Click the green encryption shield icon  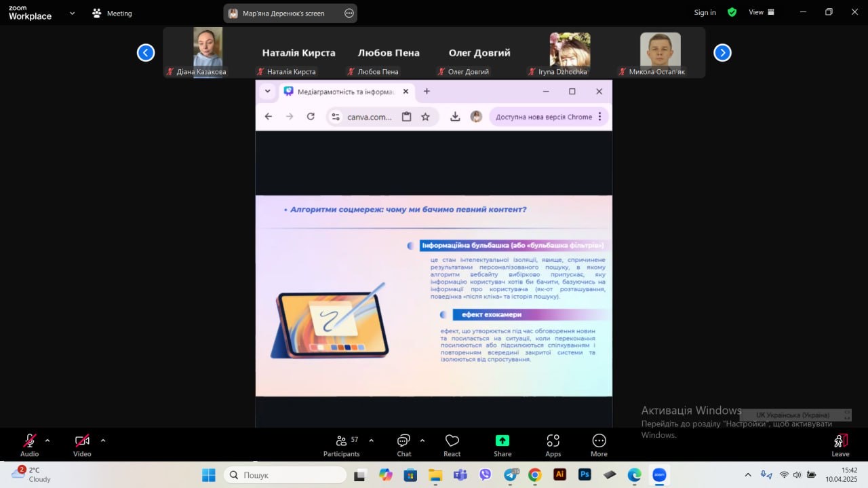(732, 12)
